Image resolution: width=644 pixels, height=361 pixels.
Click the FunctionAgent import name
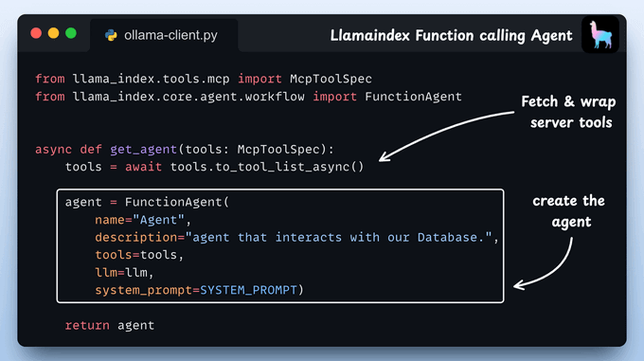[413, 97]
